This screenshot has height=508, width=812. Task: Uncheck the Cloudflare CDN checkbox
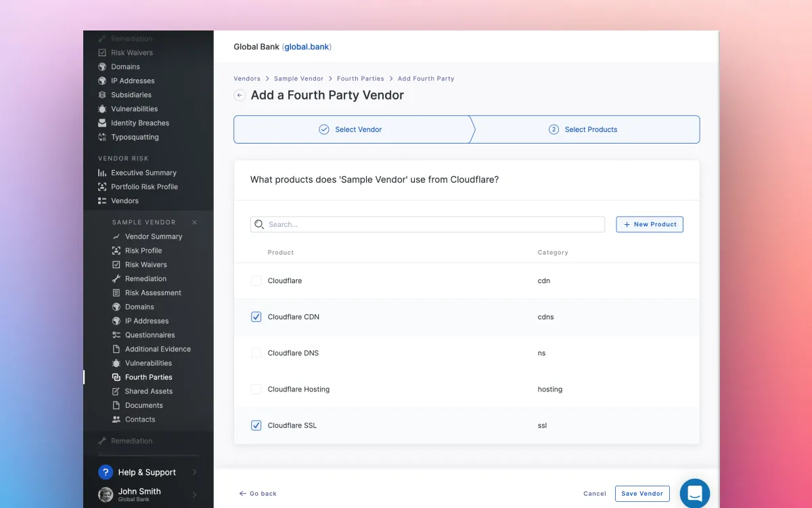256,316
